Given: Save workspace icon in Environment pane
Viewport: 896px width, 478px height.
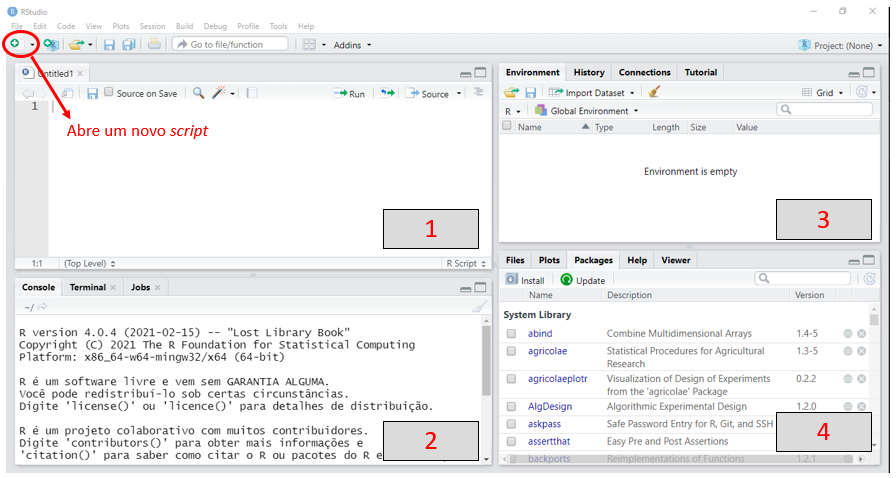Looking at the screenshot, I should 530,93.
